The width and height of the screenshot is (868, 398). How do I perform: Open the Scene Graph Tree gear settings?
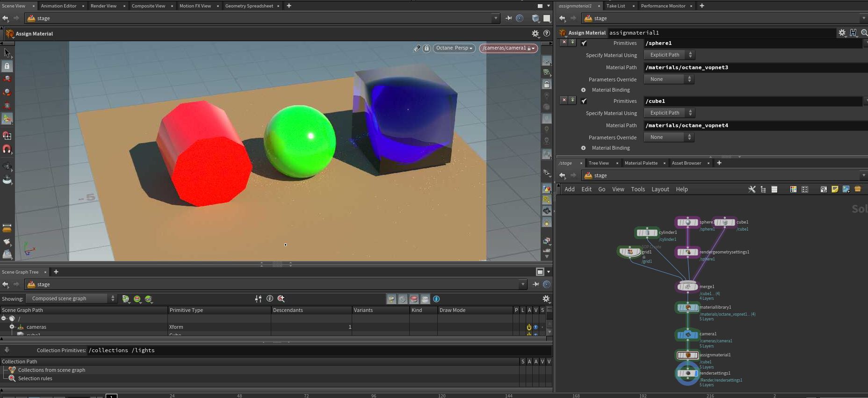pos(546,299)
